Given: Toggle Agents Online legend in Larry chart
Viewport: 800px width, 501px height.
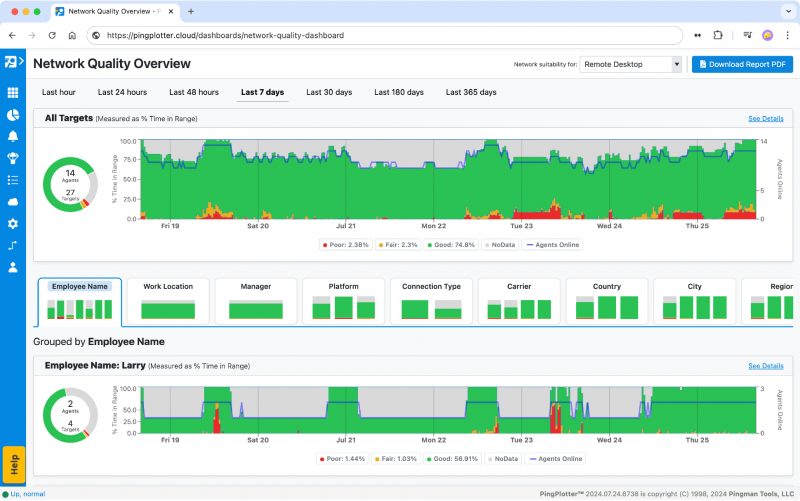Looking at the screenshot, I should click(x=556, y=459).
